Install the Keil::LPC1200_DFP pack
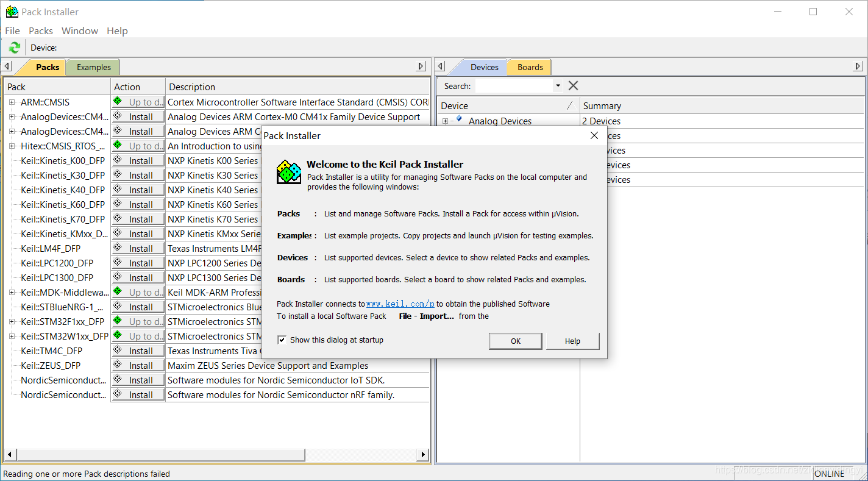This screenshot has width=868, height=481. tap(138, 263)
